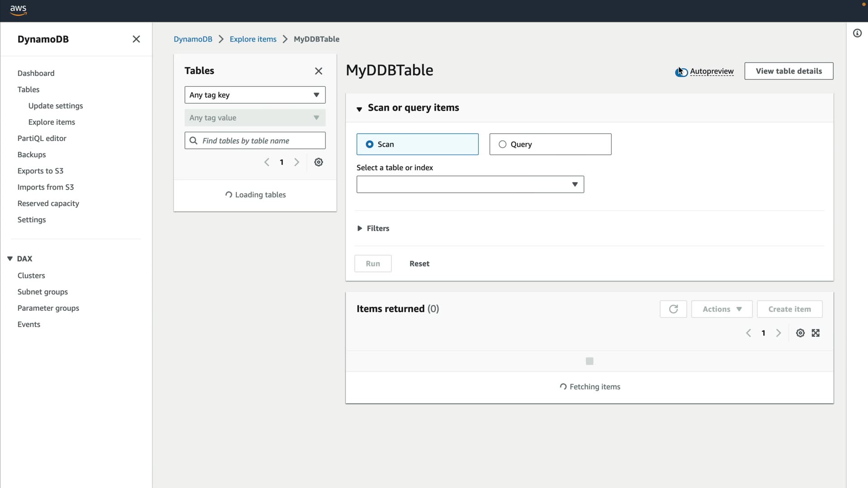Screen dimensions: 868x488
Task: Collapse the DAX navigation section
Action: tap(10, 259)
